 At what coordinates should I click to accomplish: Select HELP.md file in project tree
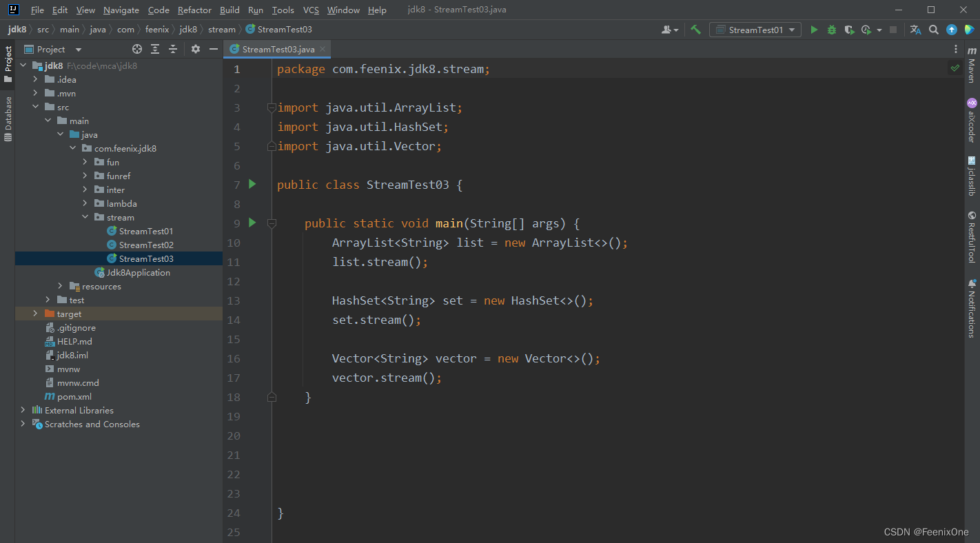(x=74, y=341)
